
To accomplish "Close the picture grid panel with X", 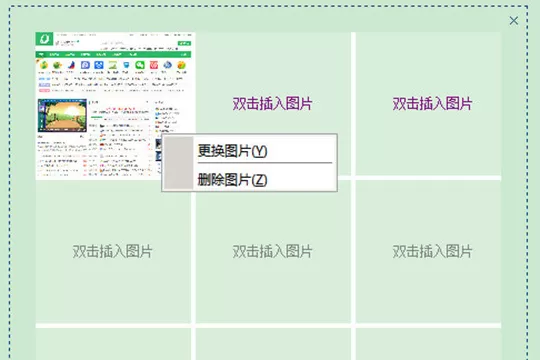I will tap(513, 21).
